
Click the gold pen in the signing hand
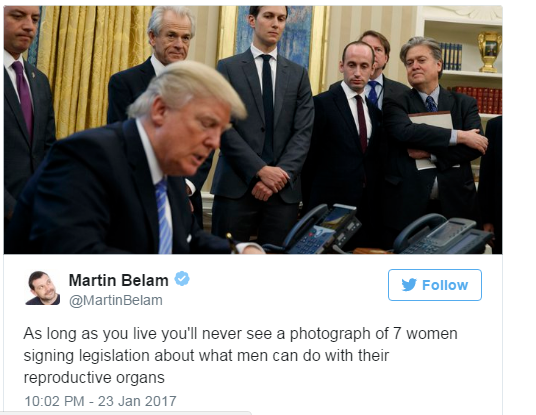(x=232, y=242)
